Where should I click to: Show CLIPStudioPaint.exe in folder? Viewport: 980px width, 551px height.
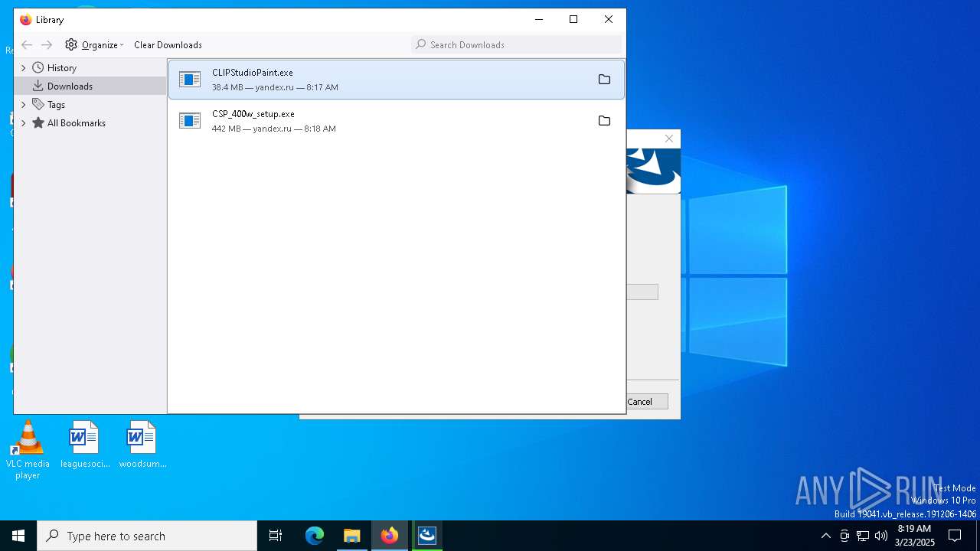point(604,80)
